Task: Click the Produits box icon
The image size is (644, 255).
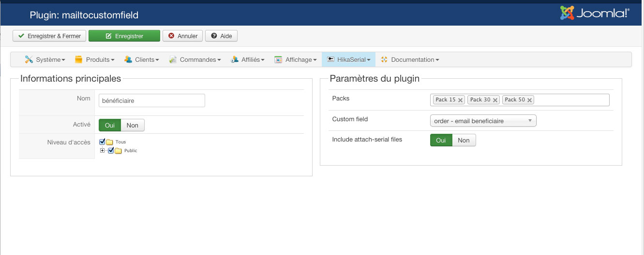Action: pos(79,59)
